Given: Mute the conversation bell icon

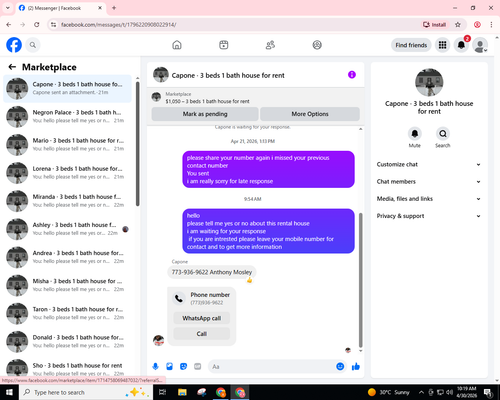Looking at the screenshot, I should [x=415, y=134].
